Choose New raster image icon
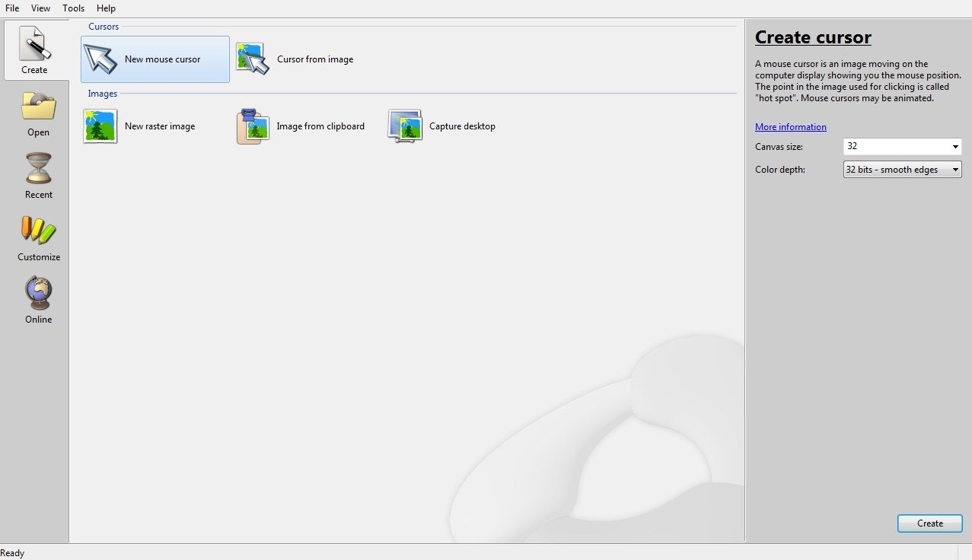The height and width of the screenshot is (560, 972). pos(100,126)
